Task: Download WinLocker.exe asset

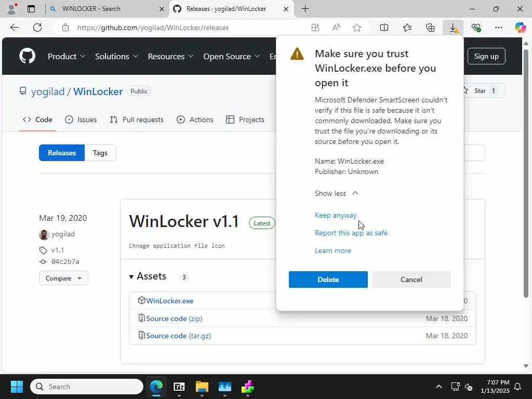Action: tap(170, 301)
